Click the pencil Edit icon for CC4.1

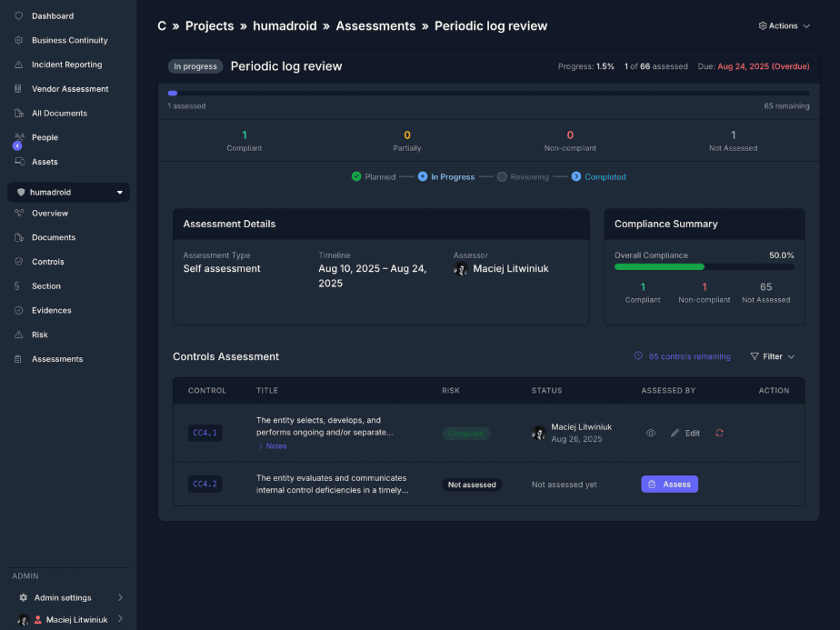coord(675,433)
